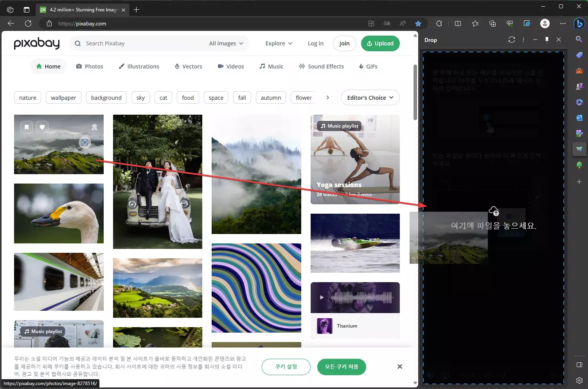Go back to the previous page
This screenshot has height=389, width=588.
coord(11,23)
